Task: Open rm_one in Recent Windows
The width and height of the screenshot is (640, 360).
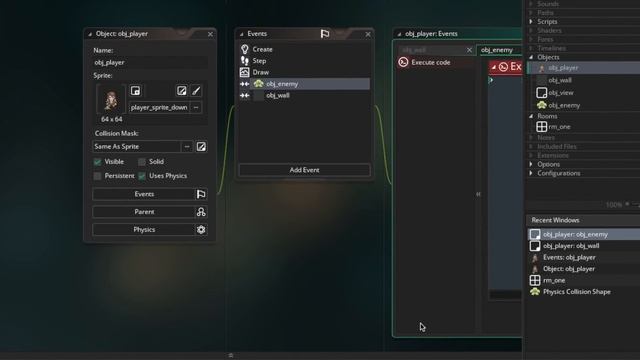Action: point(584,280)
